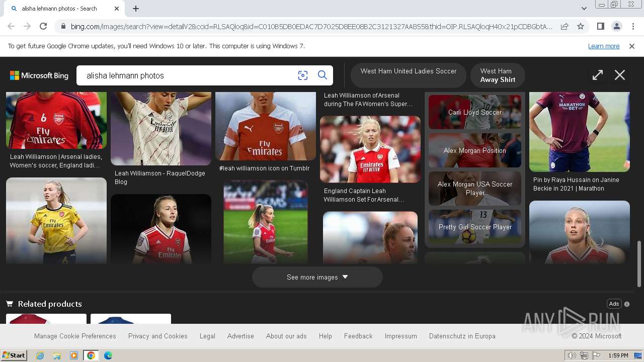Open the Legal footer link
This screenshot has width=644, height=362.
[207, 336]
